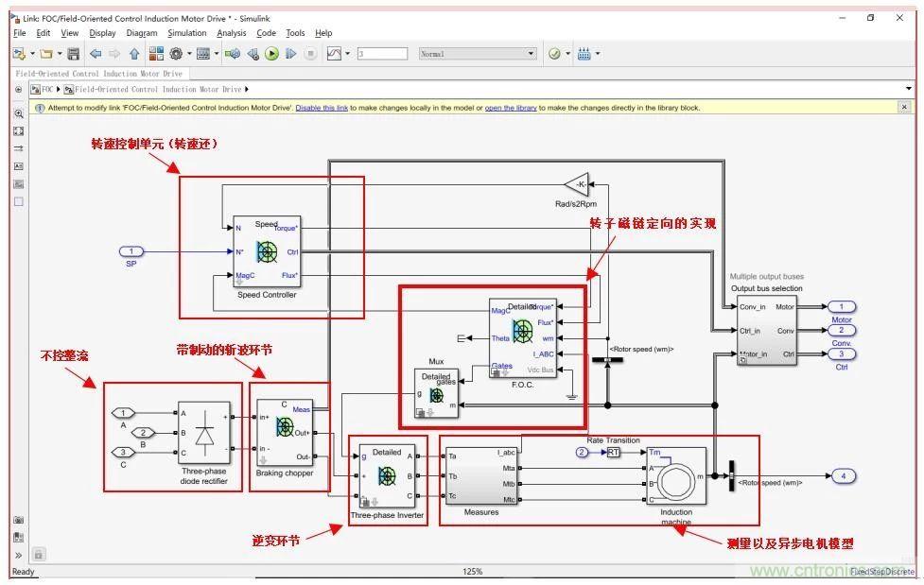The width and height of the screenshot is (924, 585).
Task: Toggle the model browser pane with chevrons
Action: (x=18, y=555)
